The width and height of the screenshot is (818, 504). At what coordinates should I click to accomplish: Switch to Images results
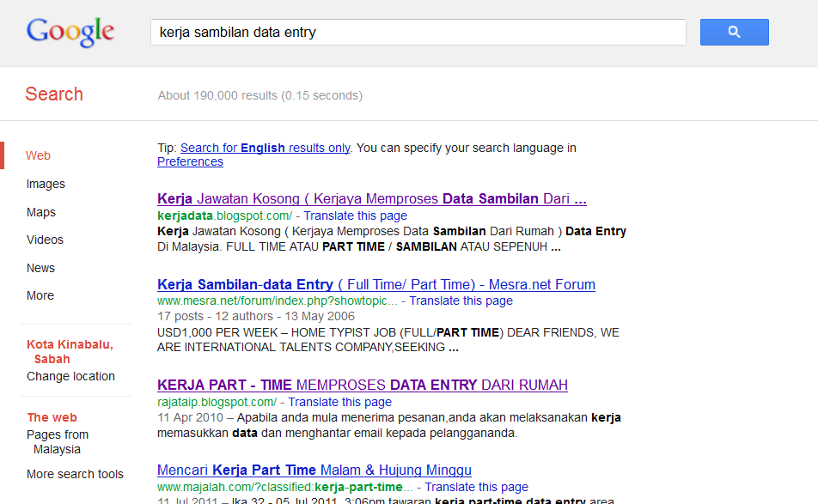[46, 184]
